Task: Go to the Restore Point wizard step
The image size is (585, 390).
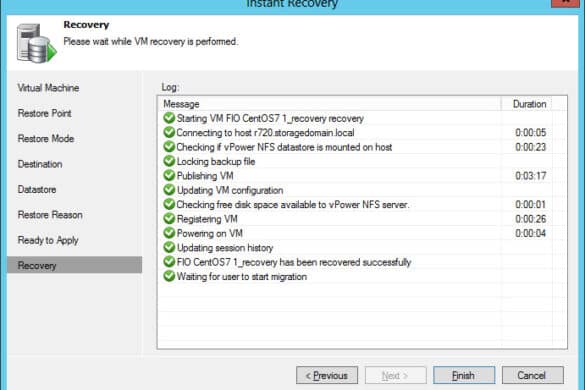Action: click(45, 113)
